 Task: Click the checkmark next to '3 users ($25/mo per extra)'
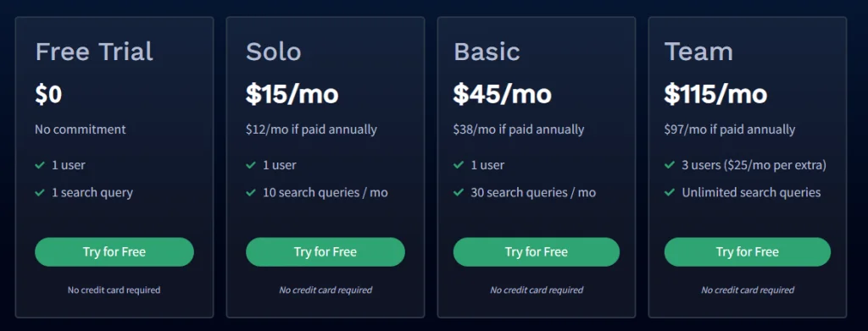point(670,165)
